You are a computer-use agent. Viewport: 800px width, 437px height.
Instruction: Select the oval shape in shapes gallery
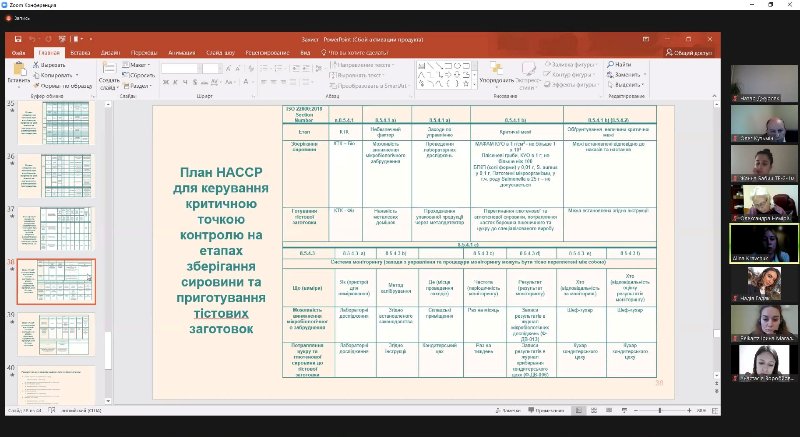[458, 65]
